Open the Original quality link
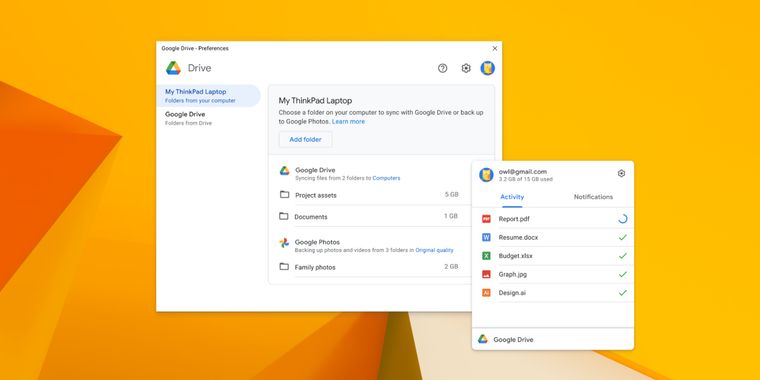Viewport: 760px width, 380px height. click(x=434, y=251)
